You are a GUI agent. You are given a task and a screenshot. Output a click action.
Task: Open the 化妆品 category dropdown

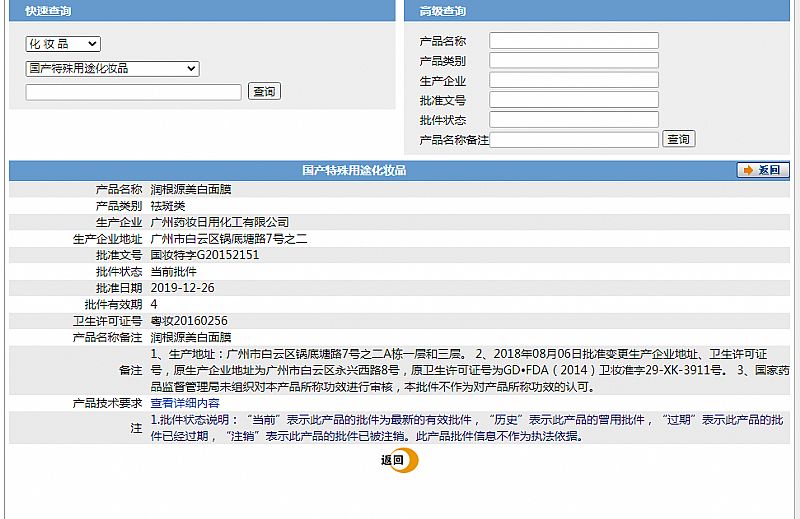pyautogui.click(x=62, y=44)
